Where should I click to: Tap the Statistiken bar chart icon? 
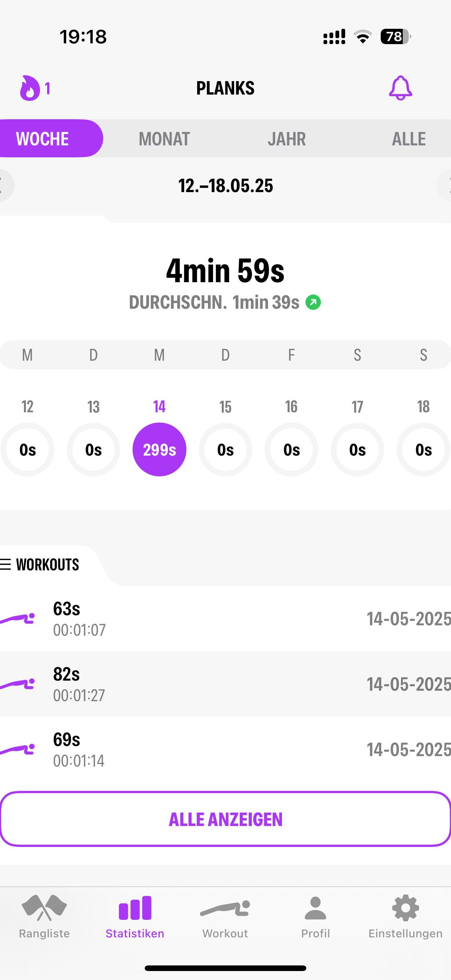click(135, 908)
